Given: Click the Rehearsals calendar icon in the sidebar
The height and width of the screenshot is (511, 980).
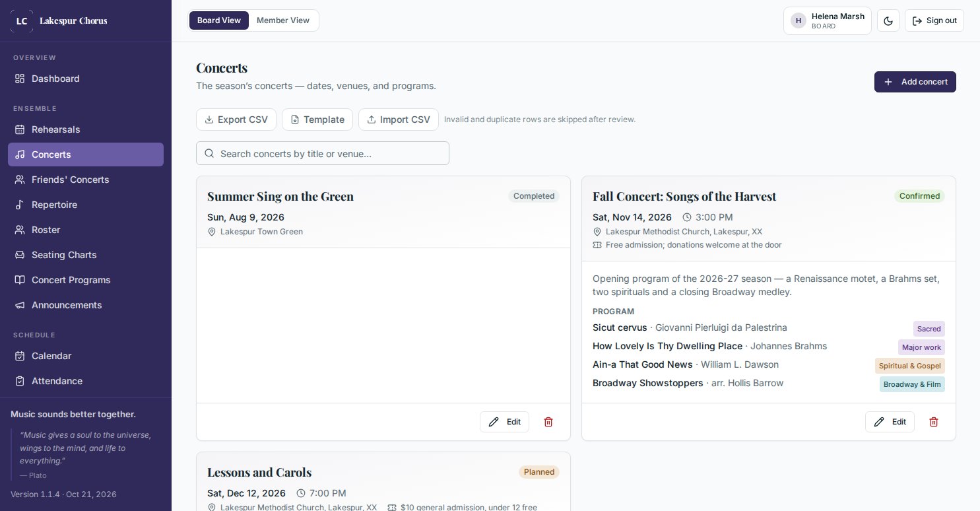Looking at the screenshot, I should [x=20, y=129].
